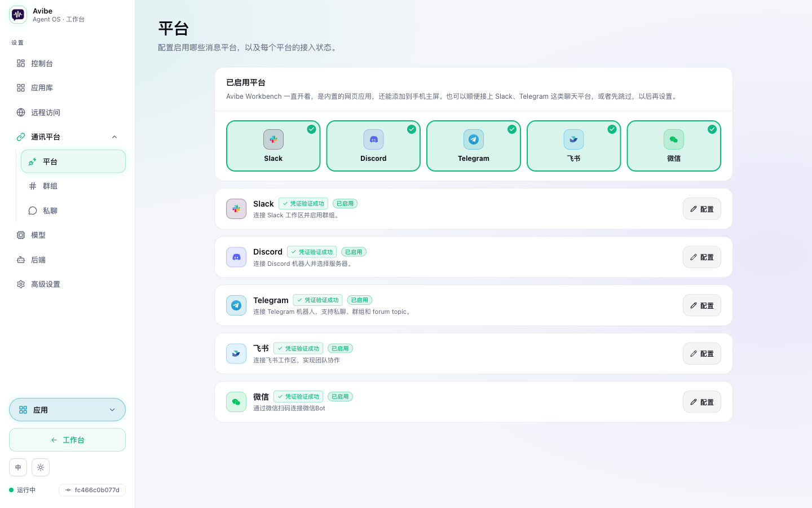Screen dimensions: 812x508
Task: Click the fc466c0b077d version badge
Action: pyautogui.click(x=92, y=490)
